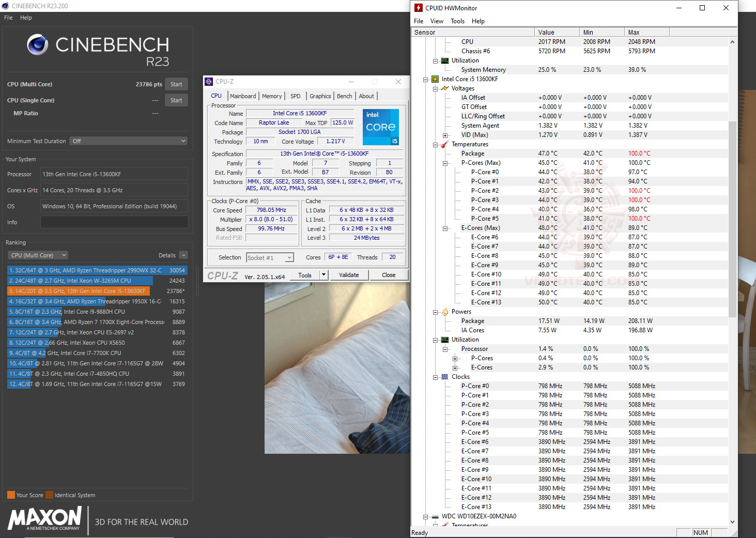
Task: Open the Minimum Test Duration dropdown
Action: click(x=128, y=141)
